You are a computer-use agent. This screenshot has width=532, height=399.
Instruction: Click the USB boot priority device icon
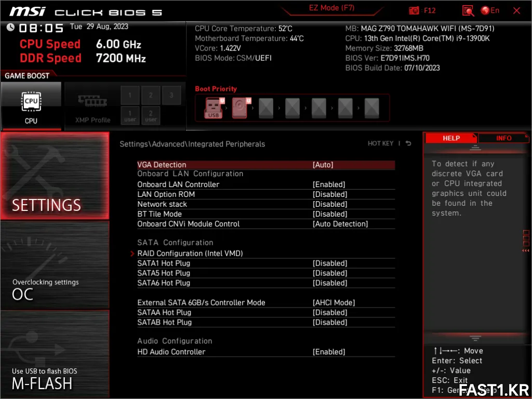pyautogui.click(x=214, y=108)
